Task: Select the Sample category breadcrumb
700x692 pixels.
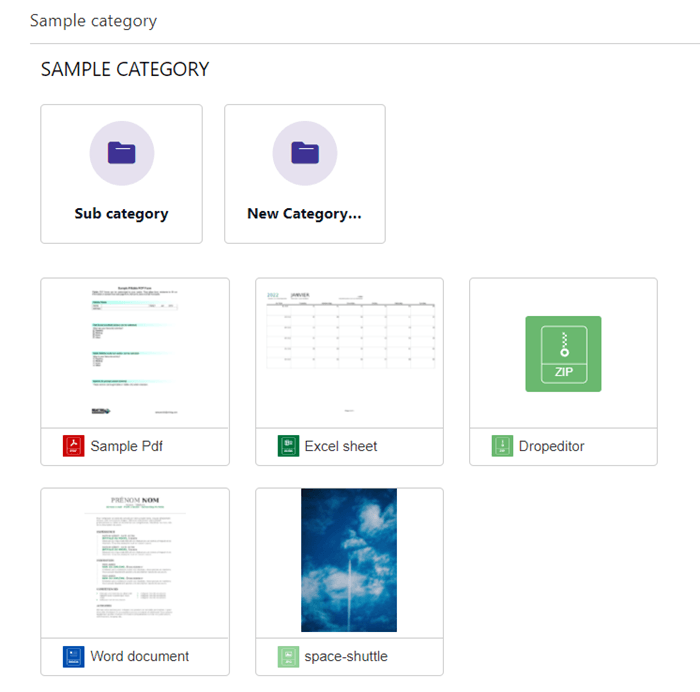Action: point(93,20)
